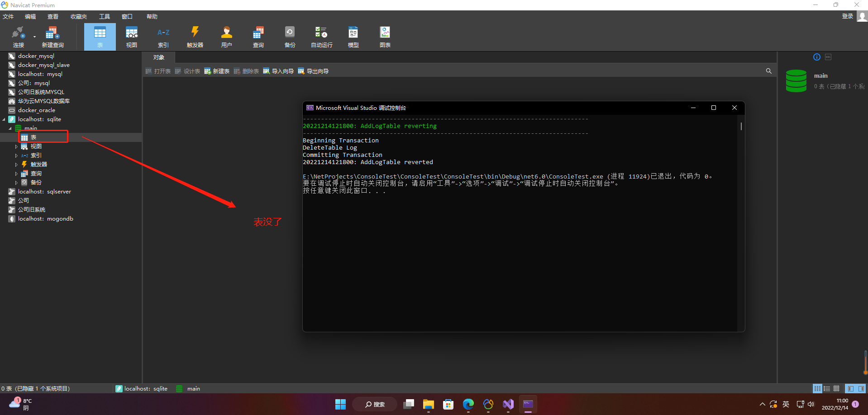Click the search magnifier in object pane

[x=768, y=71]
